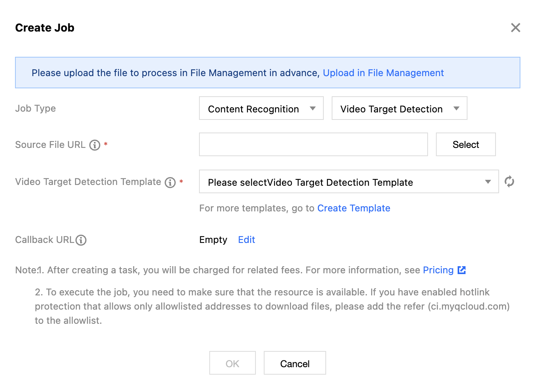537x392 pixels.
Task: Click the external link icon beside Pricing
Action: click(462, 270)
